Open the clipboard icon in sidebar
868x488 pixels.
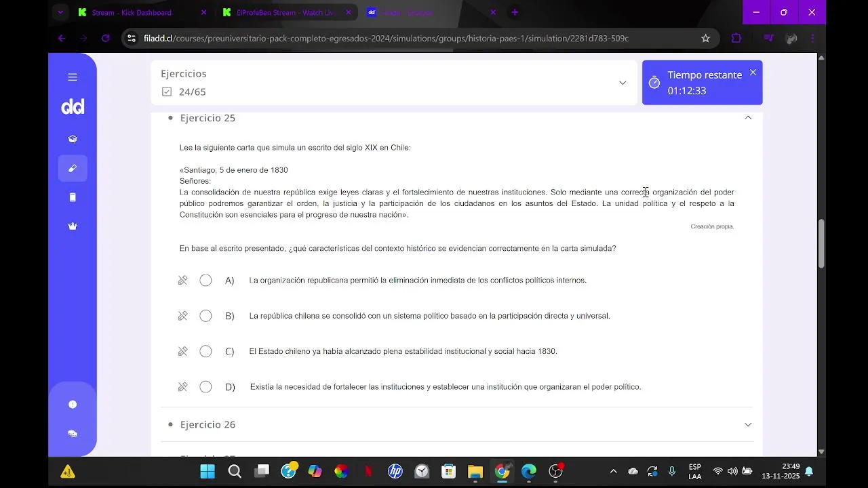73,197
